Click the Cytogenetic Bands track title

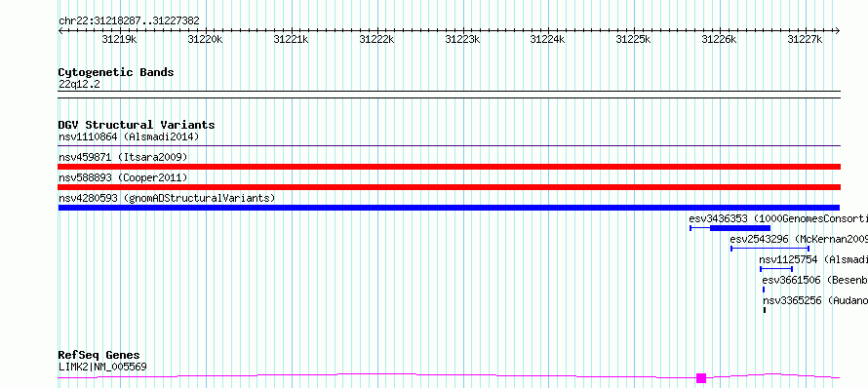point(116,72)
